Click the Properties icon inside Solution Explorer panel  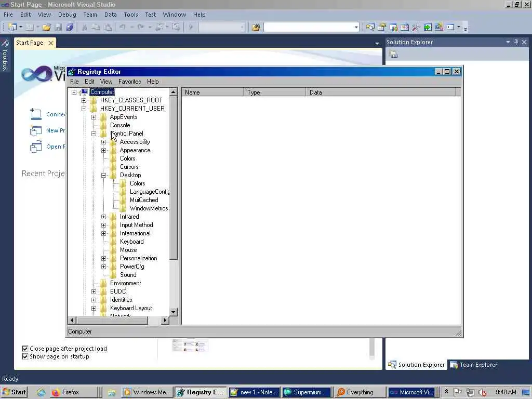tap(393, 54)
